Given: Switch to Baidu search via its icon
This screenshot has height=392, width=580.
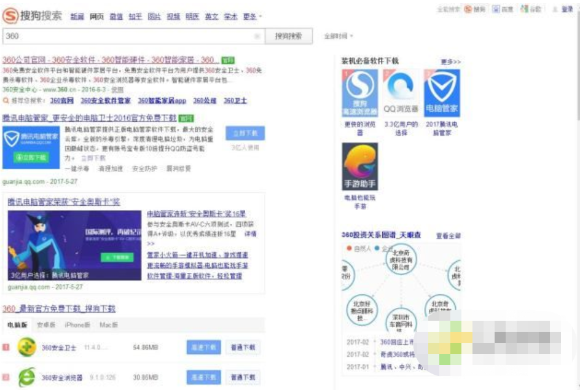Looking at the screenshot, I should (x=496, y=9).
